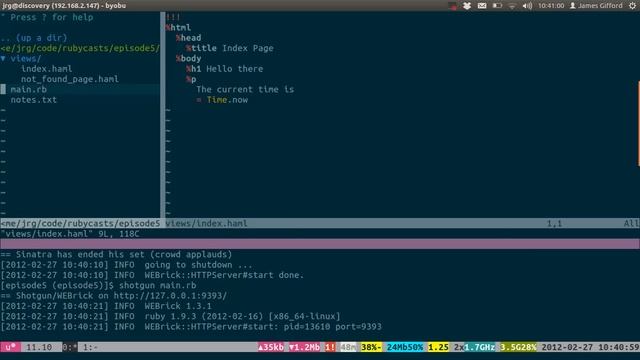Place cursor on %head line
640x360 pixels.
pos(189,38)
